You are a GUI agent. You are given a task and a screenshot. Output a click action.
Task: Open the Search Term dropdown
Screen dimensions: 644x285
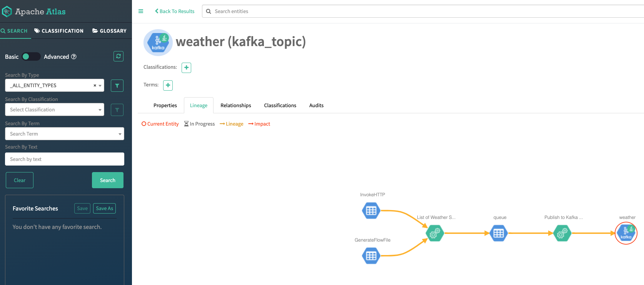coord(65,134)
